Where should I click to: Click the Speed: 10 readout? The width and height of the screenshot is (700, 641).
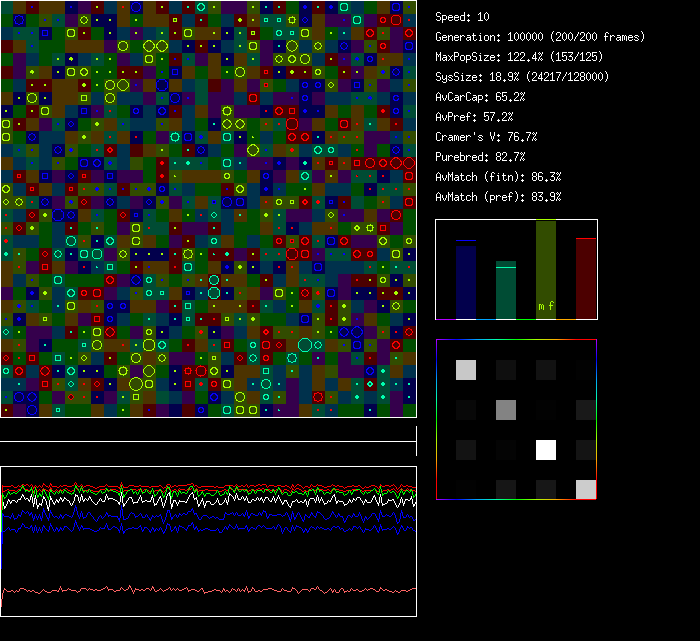(x=463, y=17)
